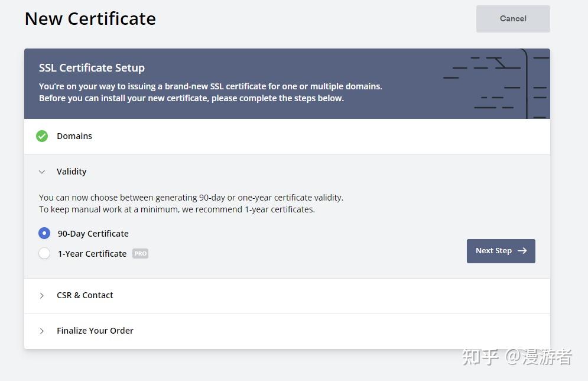Choose the 1-Year Certificate radio option
588x381 pixels.
coord(44,254)
